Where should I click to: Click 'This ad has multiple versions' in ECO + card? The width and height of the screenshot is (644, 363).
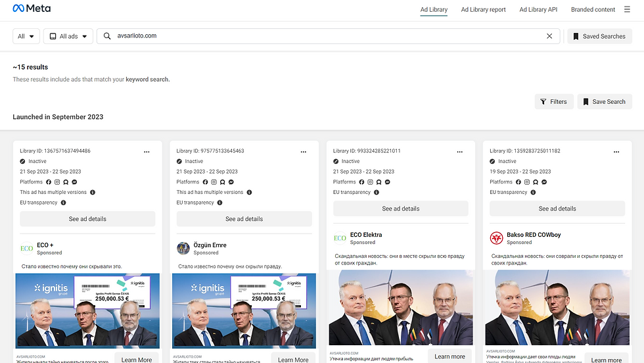coord(53,192)
